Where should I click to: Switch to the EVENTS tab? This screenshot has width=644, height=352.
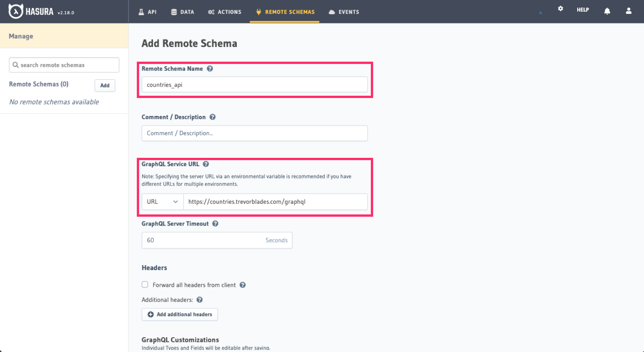[344, 12]
